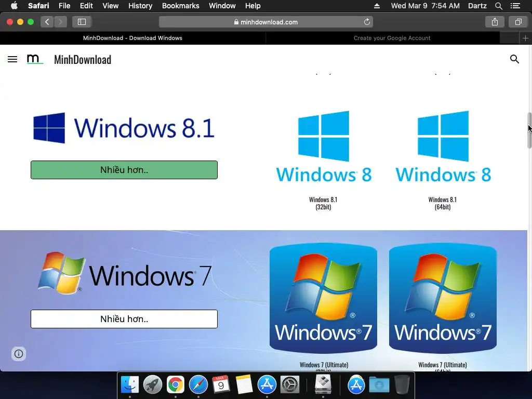Click the date and time in menu bar
This screenshot has width=532, height=399.
coord(425,6)
